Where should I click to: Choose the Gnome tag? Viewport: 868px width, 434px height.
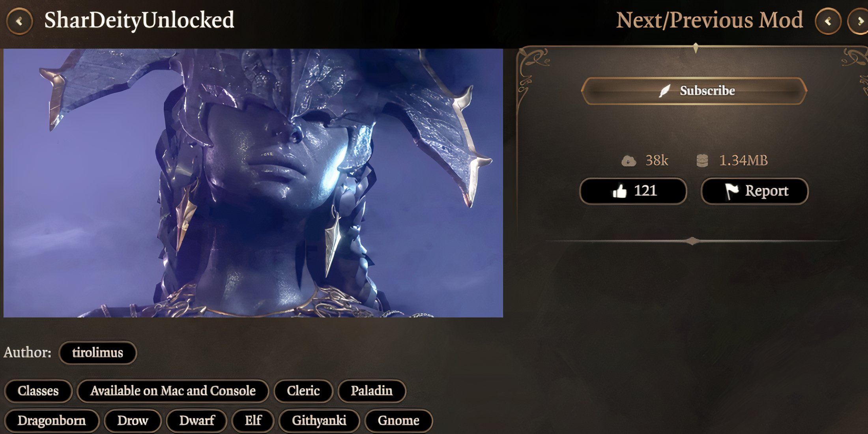398,421
